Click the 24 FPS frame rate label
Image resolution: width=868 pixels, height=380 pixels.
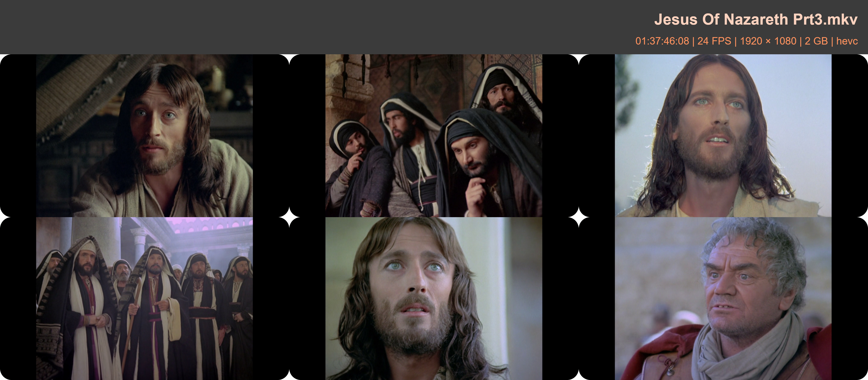pyautogui.click(x=714, y=41)
